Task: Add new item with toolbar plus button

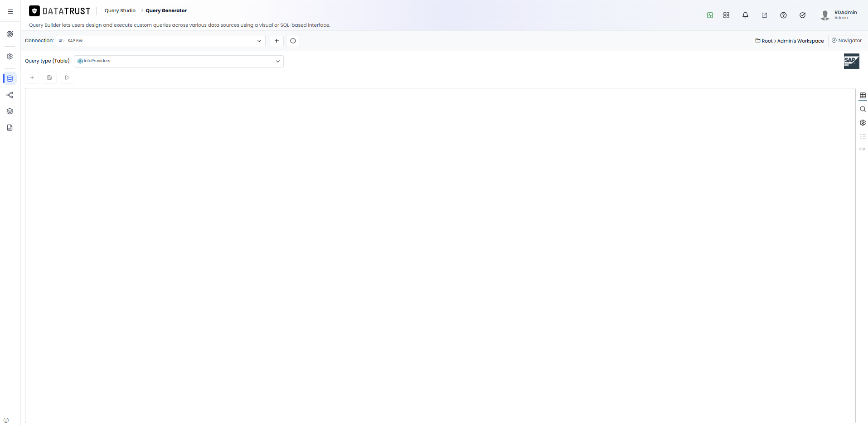Action: click(32, 77)
